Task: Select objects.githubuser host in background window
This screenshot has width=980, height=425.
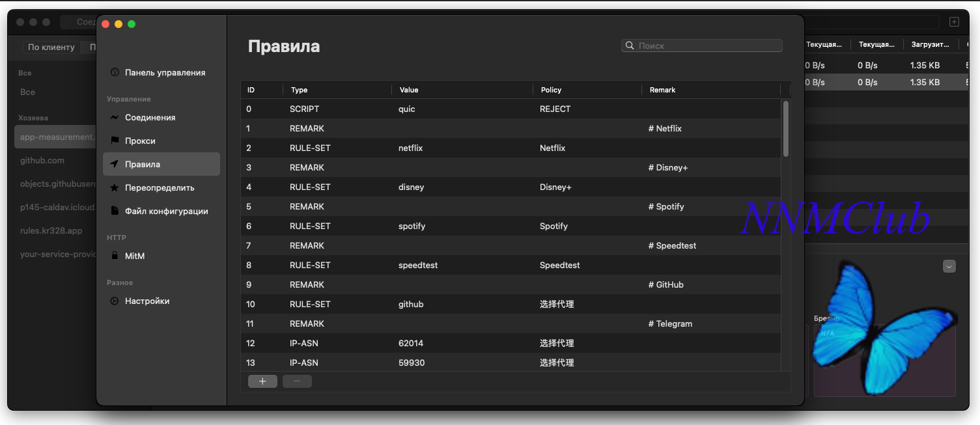Action: [x=58, y=184]
